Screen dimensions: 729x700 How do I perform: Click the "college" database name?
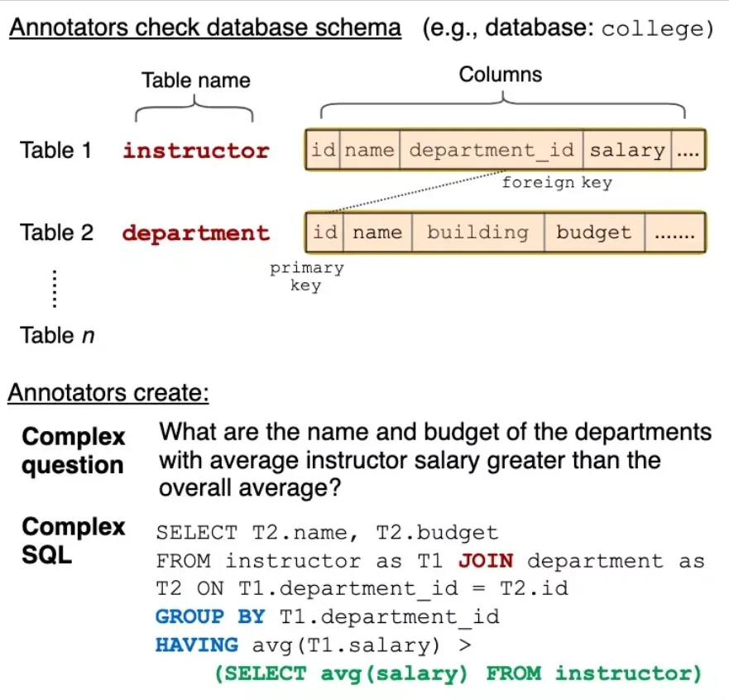pos(657,30)
